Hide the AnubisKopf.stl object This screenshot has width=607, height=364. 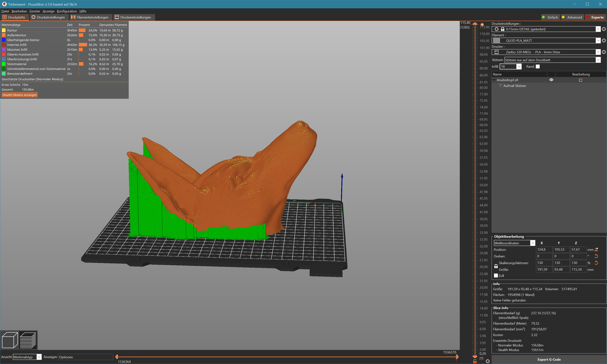[551, 80]
